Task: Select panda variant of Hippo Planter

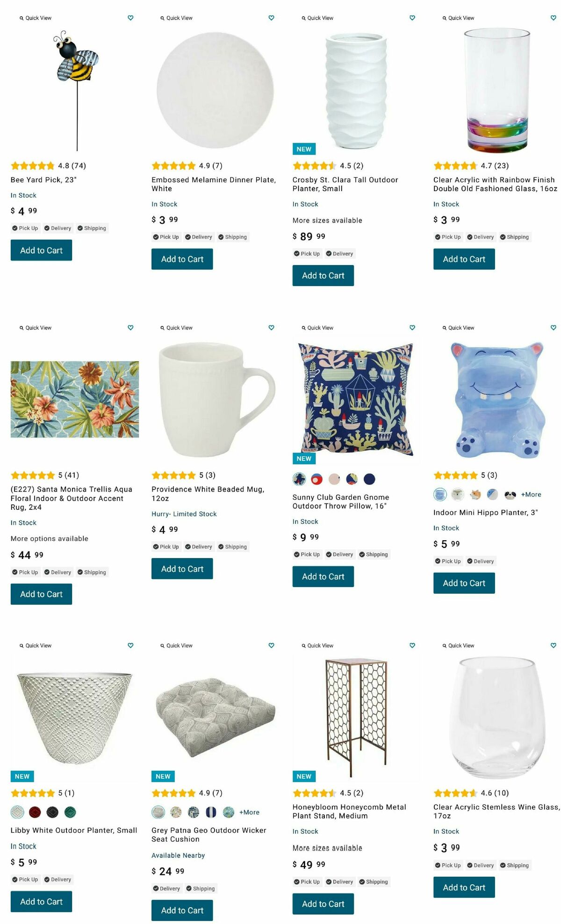Action: tap(510, 494)
